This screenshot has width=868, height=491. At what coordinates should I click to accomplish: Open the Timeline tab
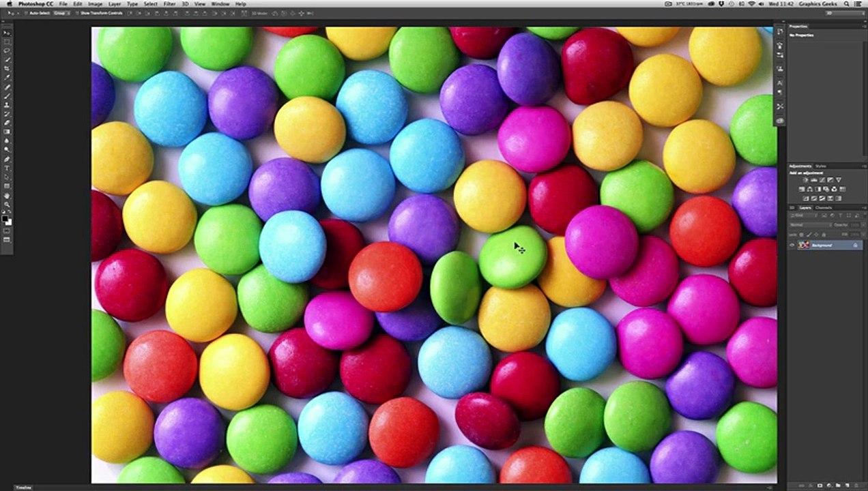tap(23, 488)
